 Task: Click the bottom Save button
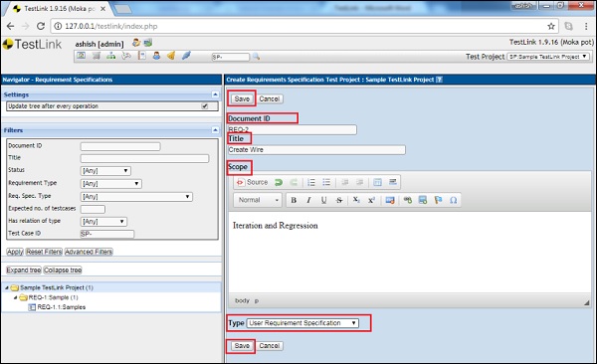point(242,346)
